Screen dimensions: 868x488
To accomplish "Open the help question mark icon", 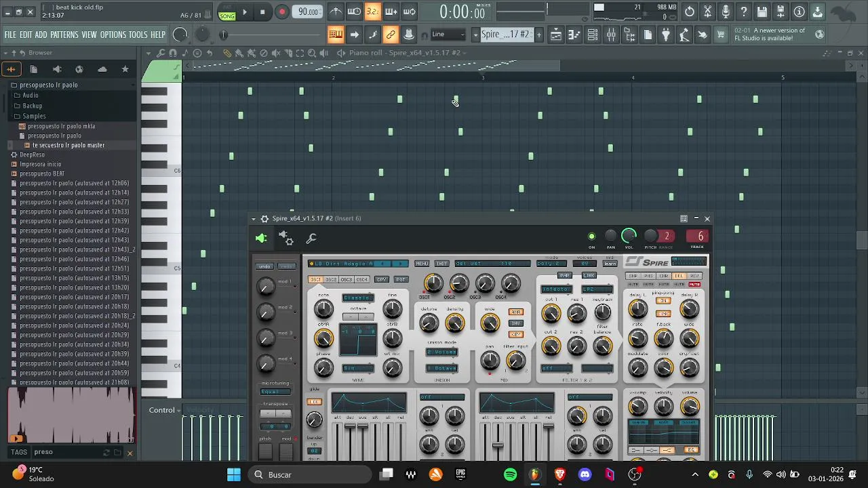I will point(745,12).
